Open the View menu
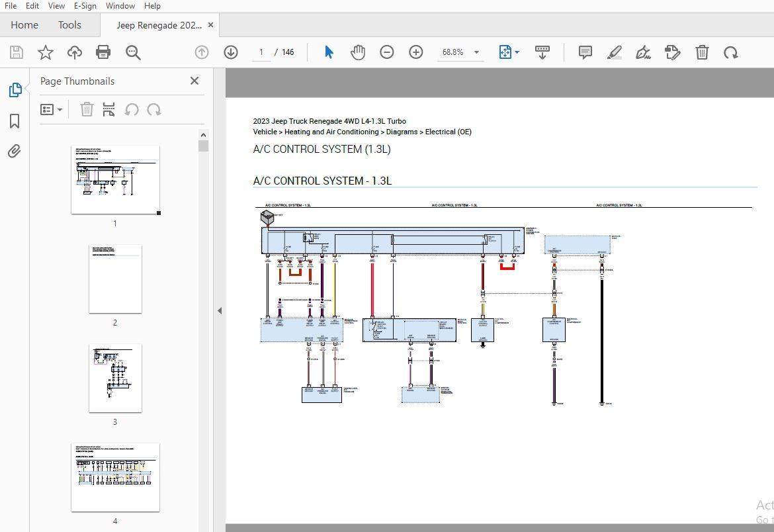 pyautogui.click(x=56, y=6)
